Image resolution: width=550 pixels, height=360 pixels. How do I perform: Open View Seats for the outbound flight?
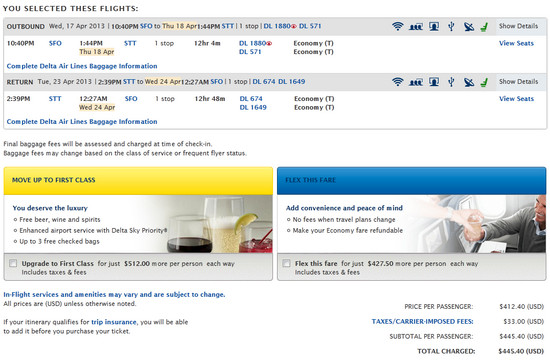(516, 43)
